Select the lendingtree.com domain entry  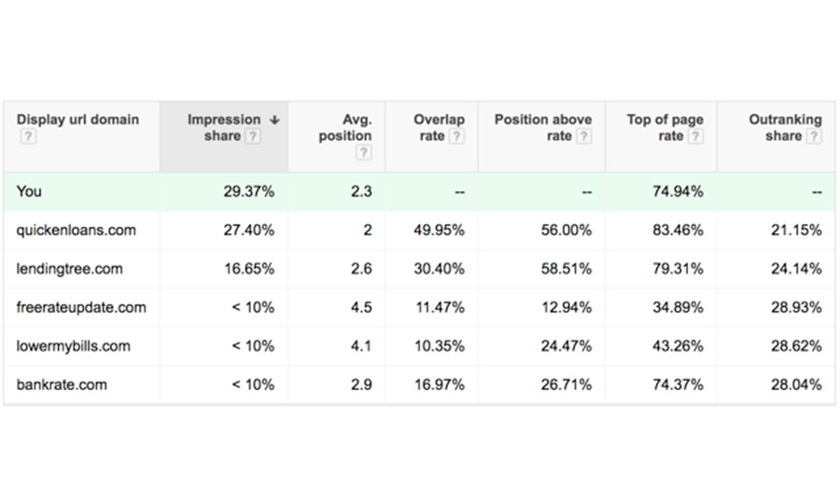pyautogui.click(x=69, y=269)
